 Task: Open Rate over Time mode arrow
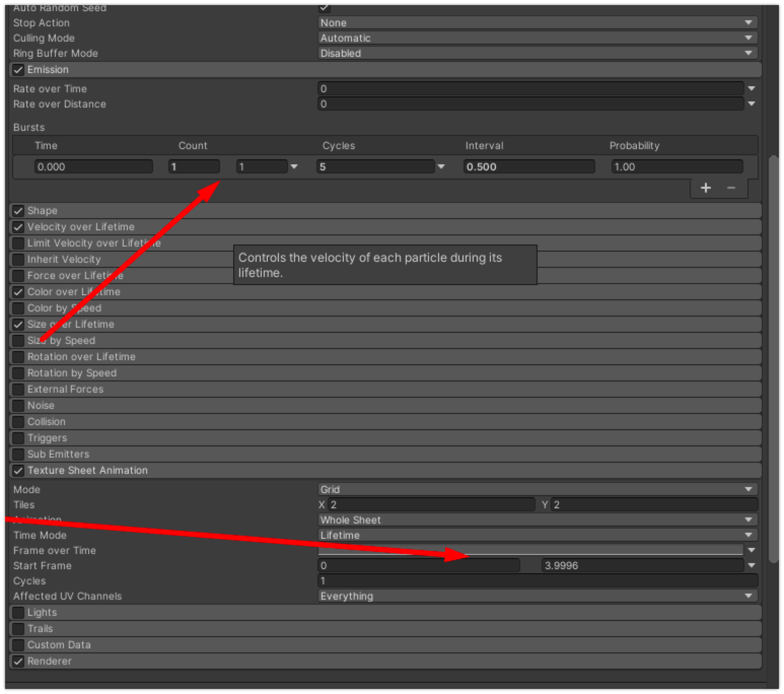[x=752, y=89]
